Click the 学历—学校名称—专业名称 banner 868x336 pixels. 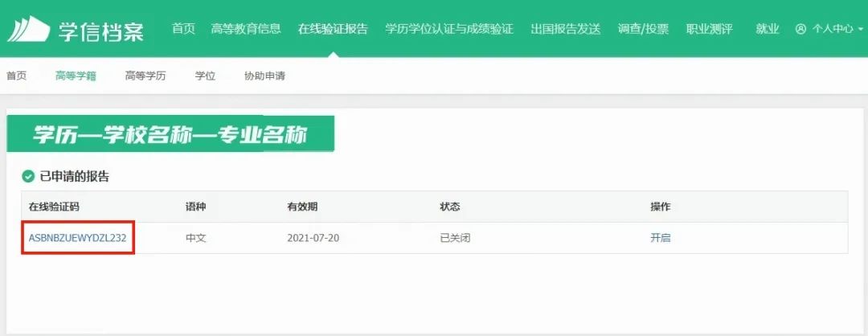tap(170, 133)
